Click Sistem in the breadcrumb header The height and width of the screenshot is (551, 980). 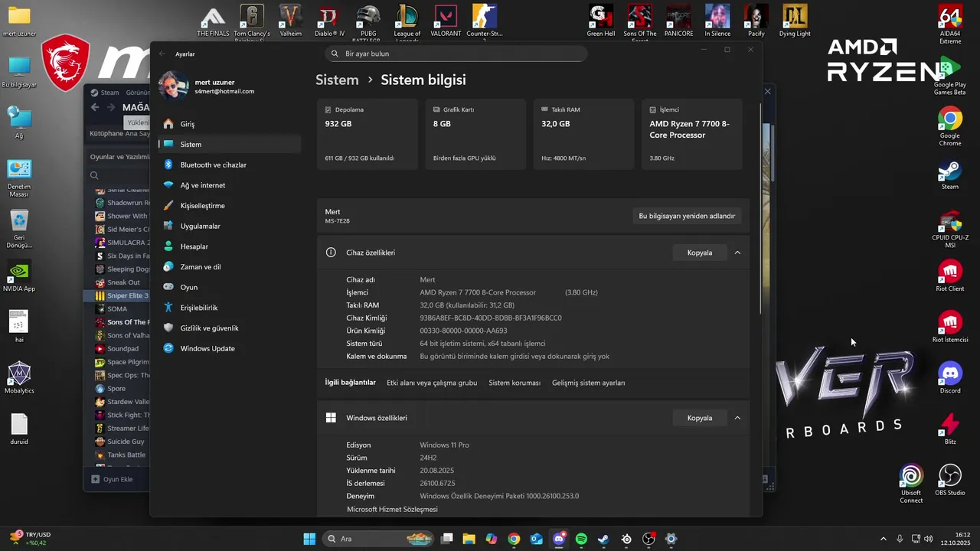point(337,80)
